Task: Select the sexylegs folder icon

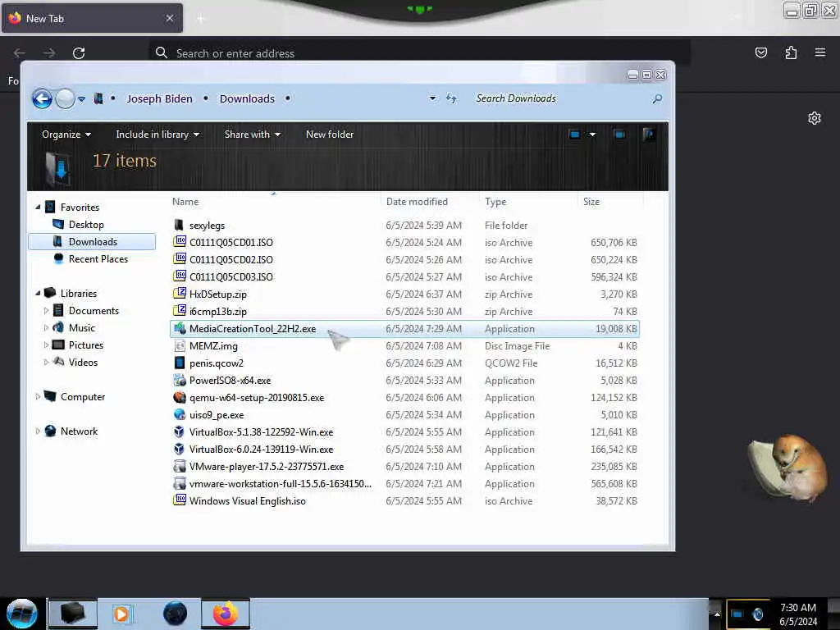Action: pos(180,225)
